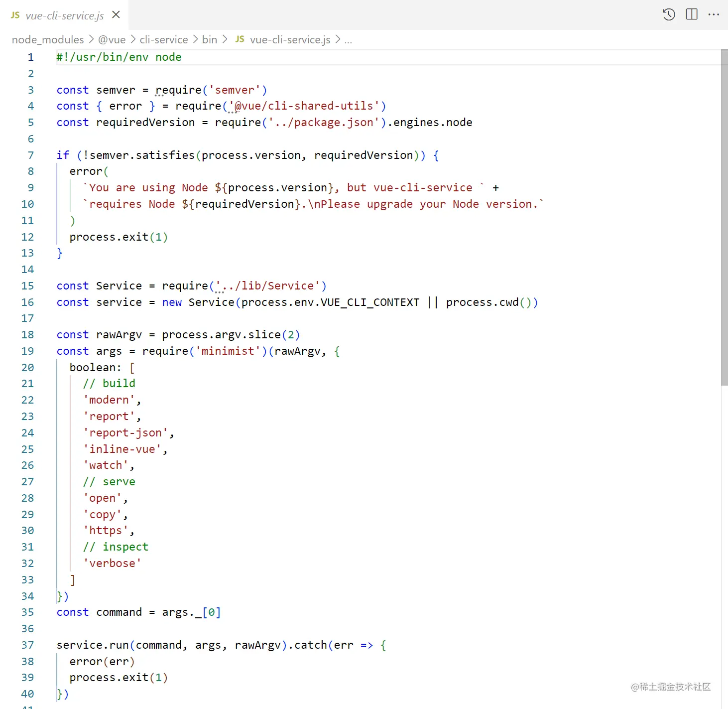Click JS file icon on the tab
This screenshot has width=728, height=709.
click(15, 15)
